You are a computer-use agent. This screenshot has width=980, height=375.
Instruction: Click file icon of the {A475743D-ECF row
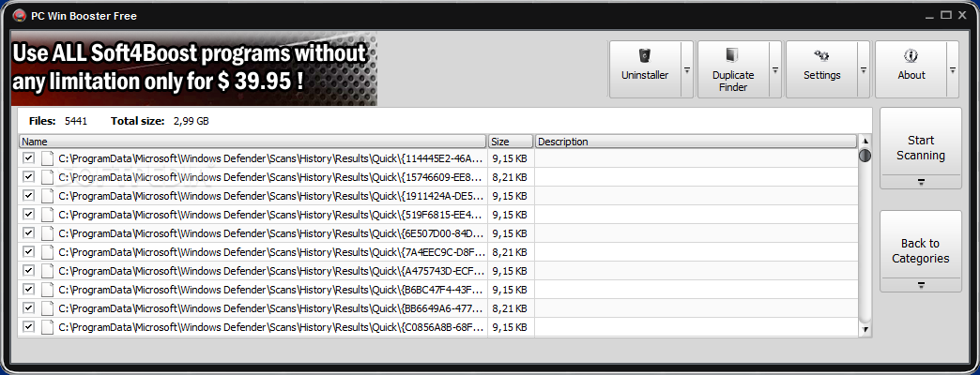point(48,271)
